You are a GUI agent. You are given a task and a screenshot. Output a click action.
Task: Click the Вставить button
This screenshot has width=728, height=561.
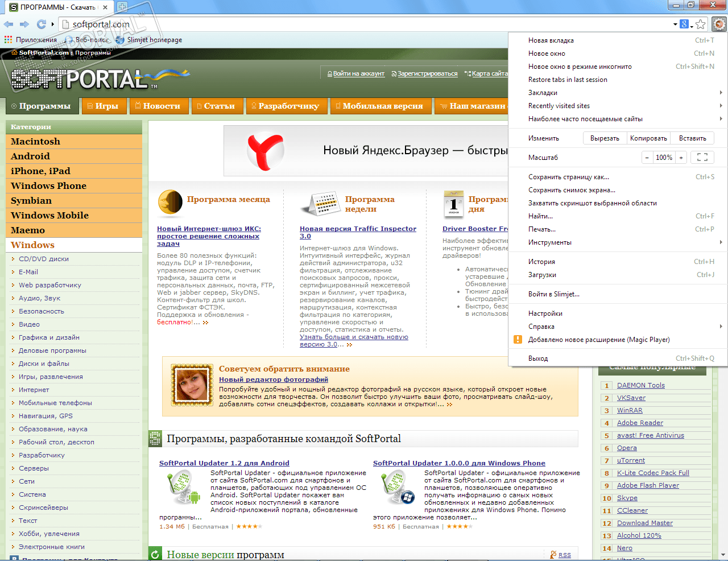[692, 138]
